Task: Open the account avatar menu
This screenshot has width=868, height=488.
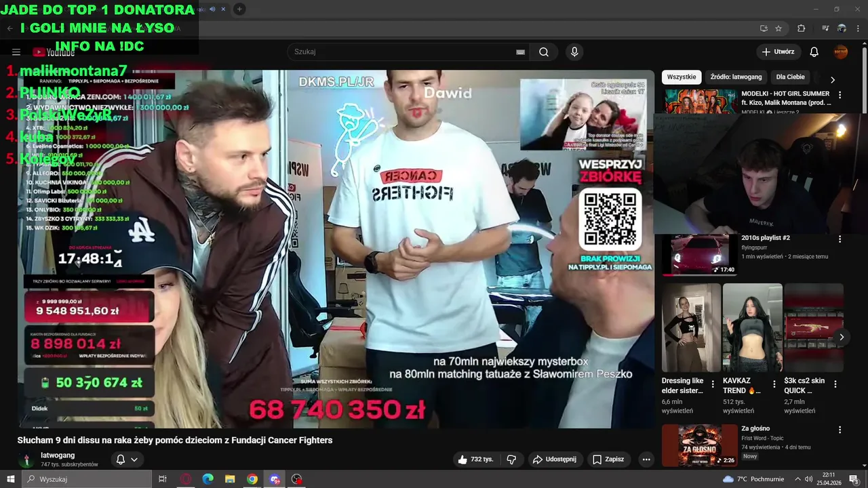Action: [x=841, y=52]
